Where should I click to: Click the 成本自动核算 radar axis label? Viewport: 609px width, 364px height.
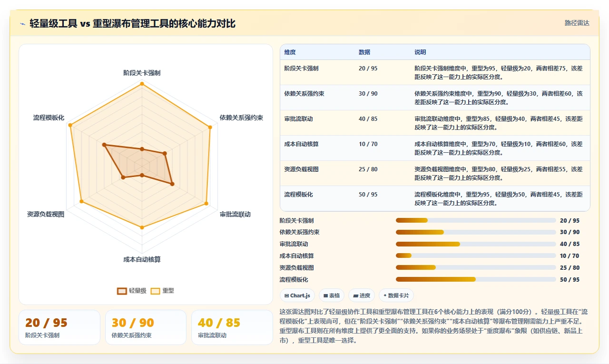(x=142, y=259)
